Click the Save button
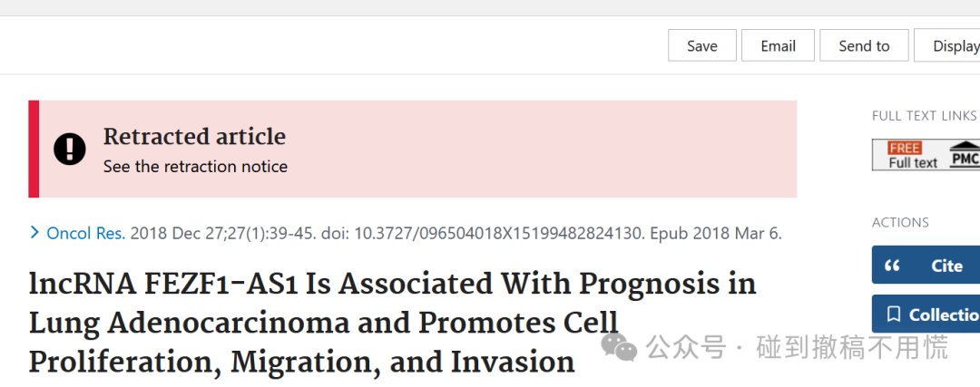 coord(701,45)
